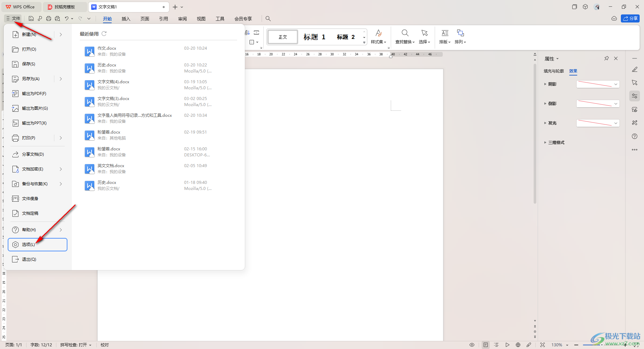Click the help question icon in sidebar

tap(635, 136)
